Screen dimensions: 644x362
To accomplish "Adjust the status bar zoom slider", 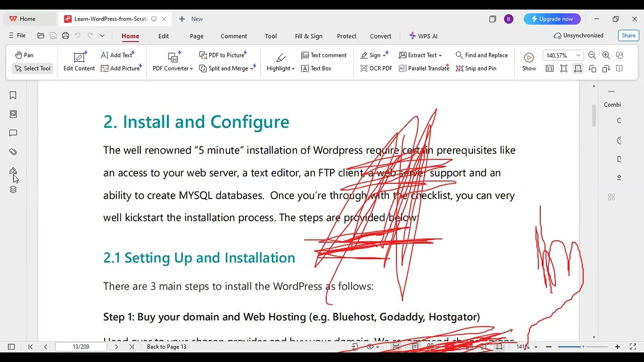I will 583,347.
